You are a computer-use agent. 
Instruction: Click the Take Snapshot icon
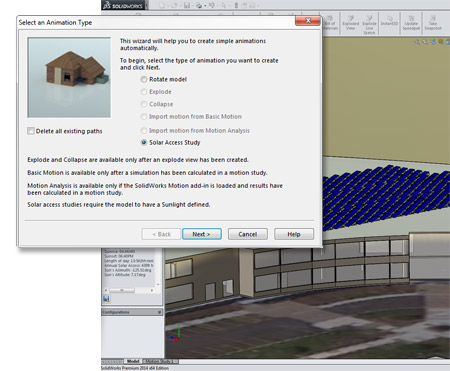point(433,23)
